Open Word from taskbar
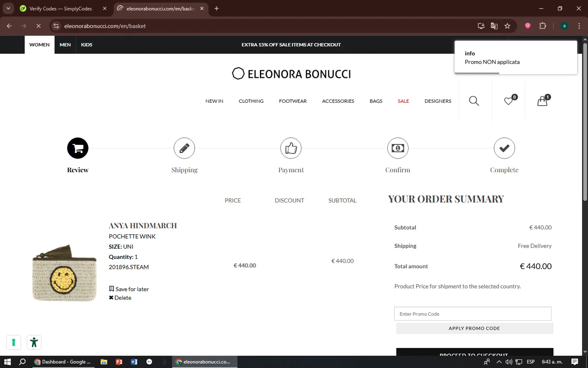This screenshot has height=368, width=588. (134, 362)
